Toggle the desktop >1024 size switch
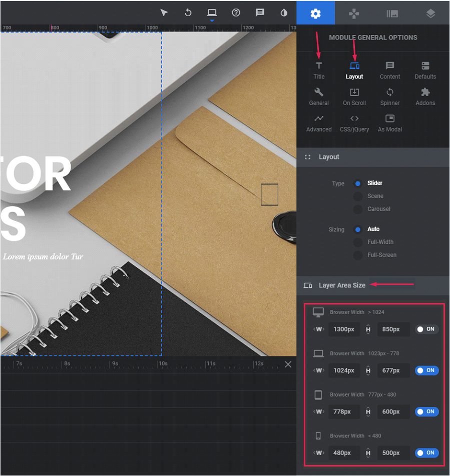Image resolution: width=450 pixels, height=476 pixels. click(426, 329)
